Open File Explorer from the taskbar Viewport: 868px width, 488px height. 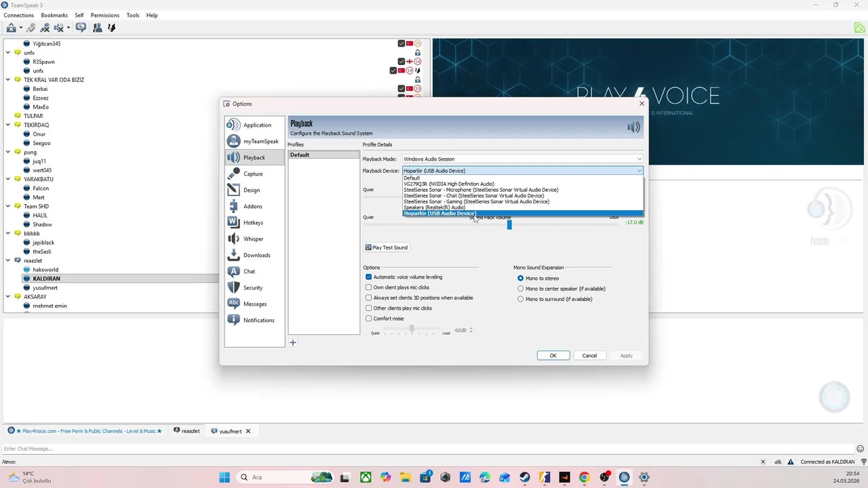(405, 477)
